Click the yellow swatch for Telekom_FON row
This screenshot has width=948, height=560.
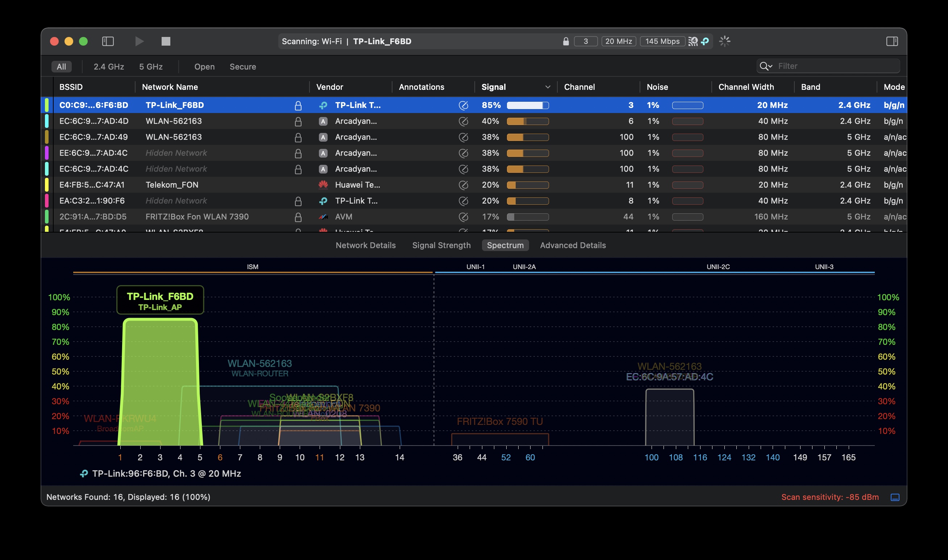tap(47, 184)
